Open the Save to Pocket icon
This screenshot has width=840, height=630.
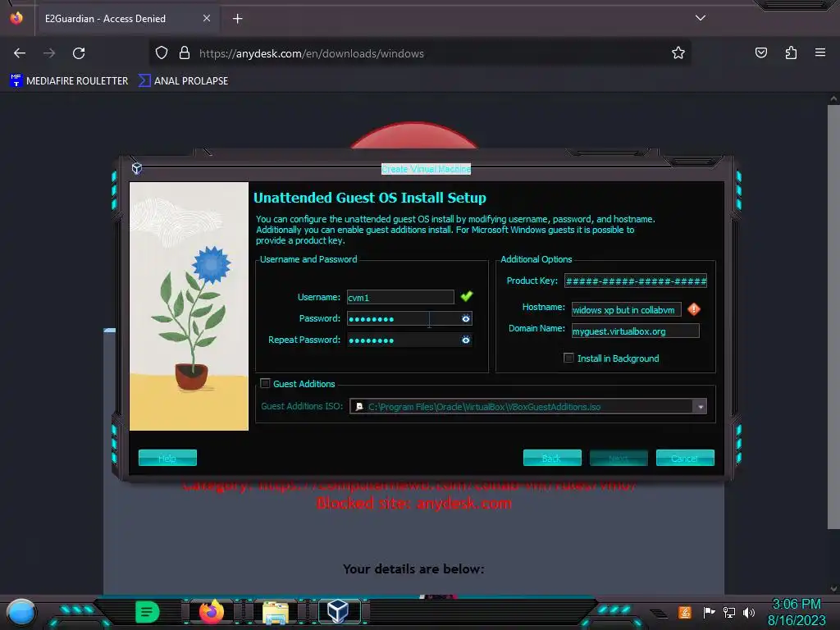point(760,53)
